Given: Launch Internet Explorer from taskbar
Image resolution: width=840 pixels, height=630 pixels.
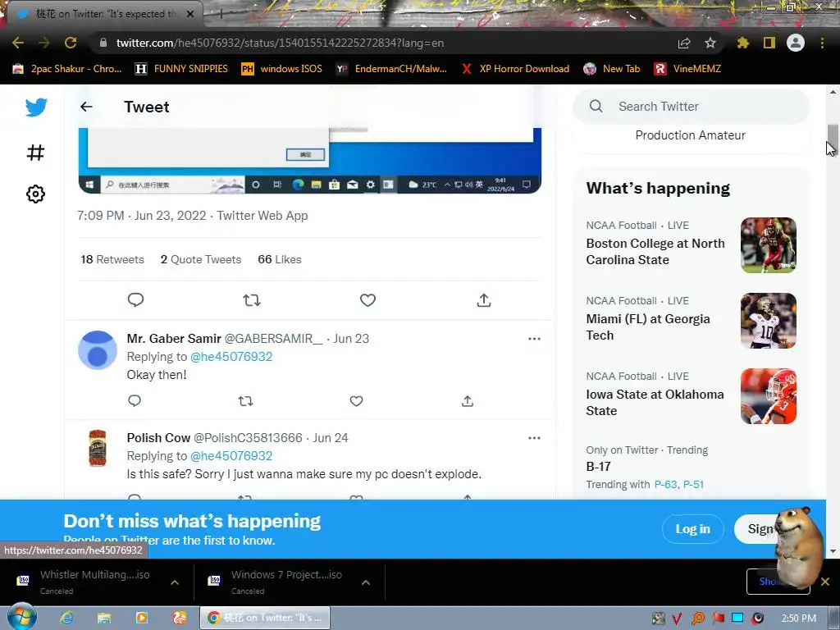Looking at the screenshot, I should pos(66,618).
